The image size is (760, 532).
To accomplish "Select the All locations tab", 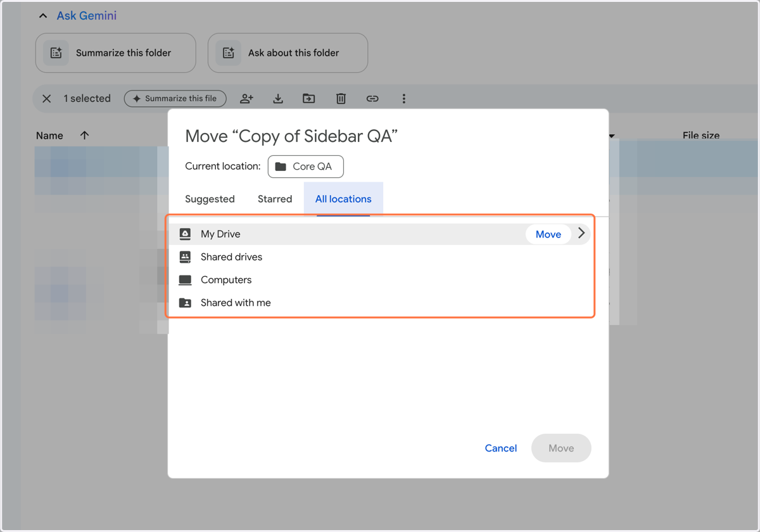I will click(x=343, y=199).
